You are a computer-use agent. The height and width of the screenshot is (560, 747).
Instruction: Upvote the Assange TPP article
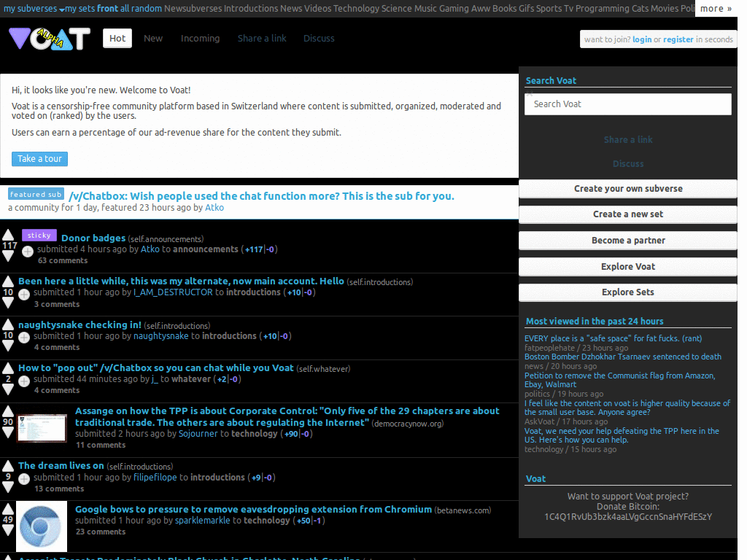click(7, 412)
